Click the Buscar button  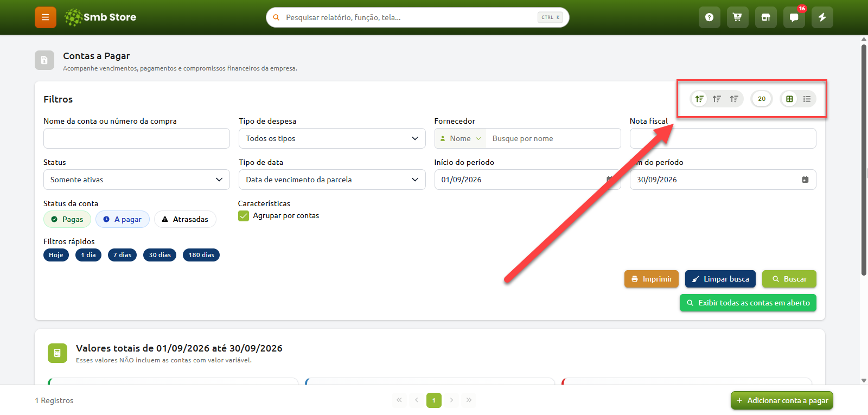789,279
